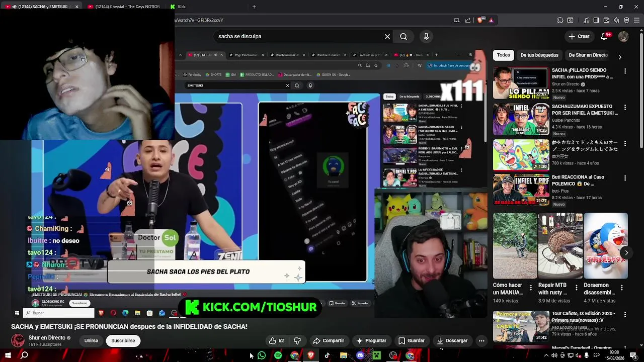Open the Brave hamburger main menu
Screen dimensions: 644x362
click(x=636, y=20)
